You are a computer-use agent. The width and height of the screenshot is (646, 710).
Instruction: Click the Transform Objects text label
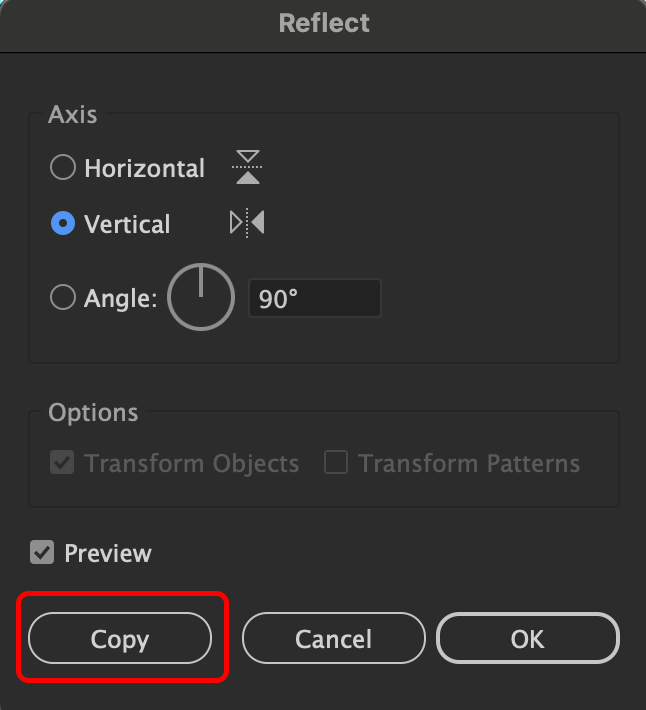(191, 464)
